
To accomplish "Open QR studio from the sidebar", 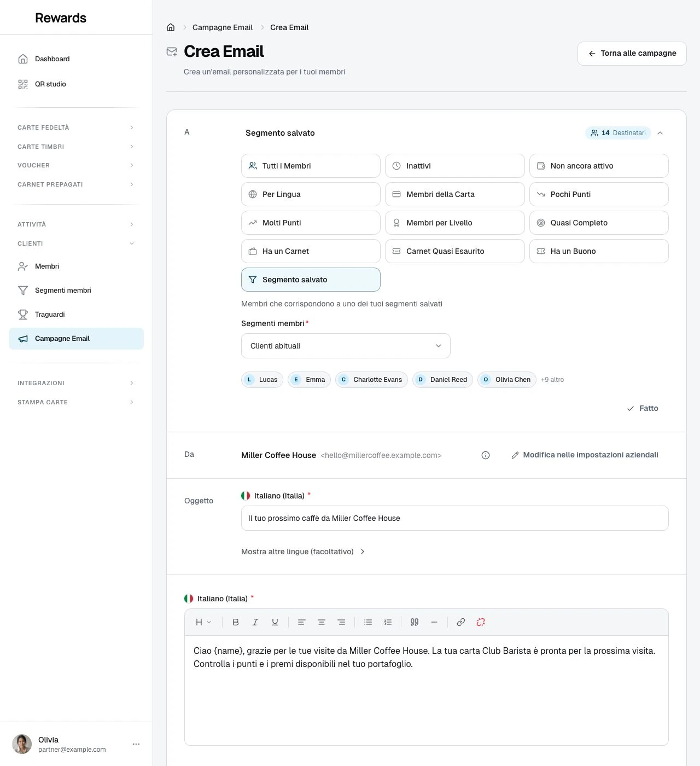I will (x=76, y=84).
